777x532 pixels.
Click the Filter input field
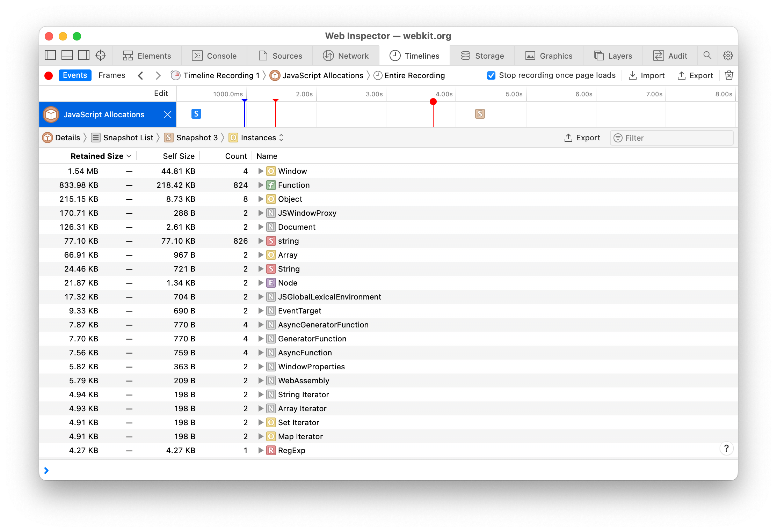click(674, 138)
